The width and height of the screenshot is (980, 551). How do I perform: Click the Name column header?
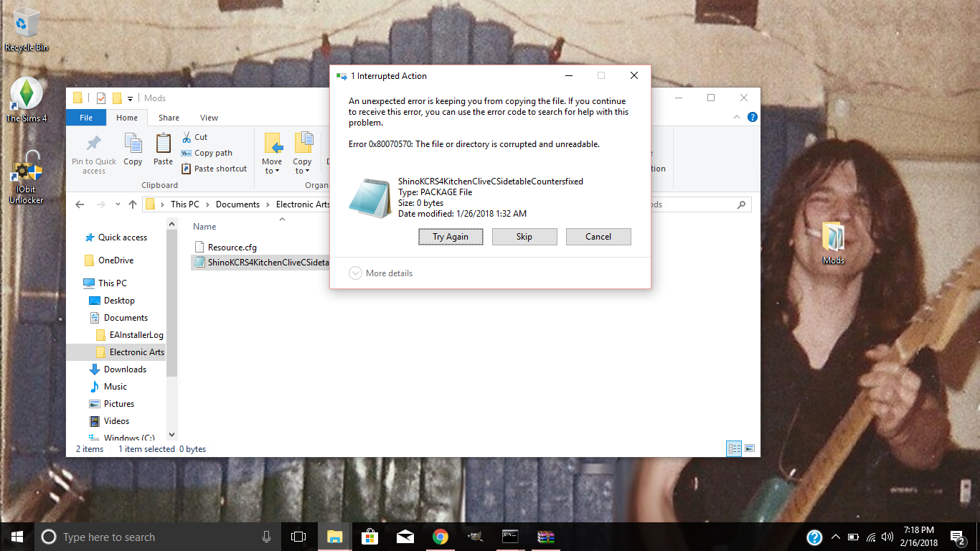pos(204,227)
